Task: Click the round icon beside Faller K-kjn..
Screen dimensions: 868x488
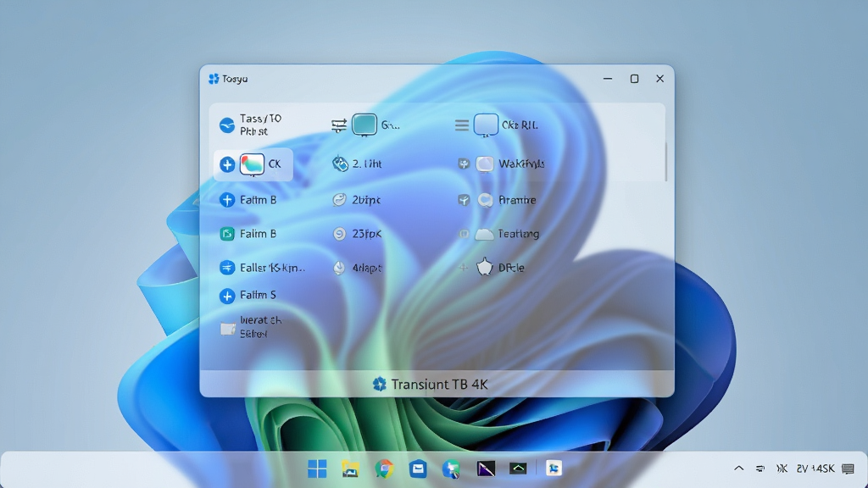Action: click(x=227, y=268)
